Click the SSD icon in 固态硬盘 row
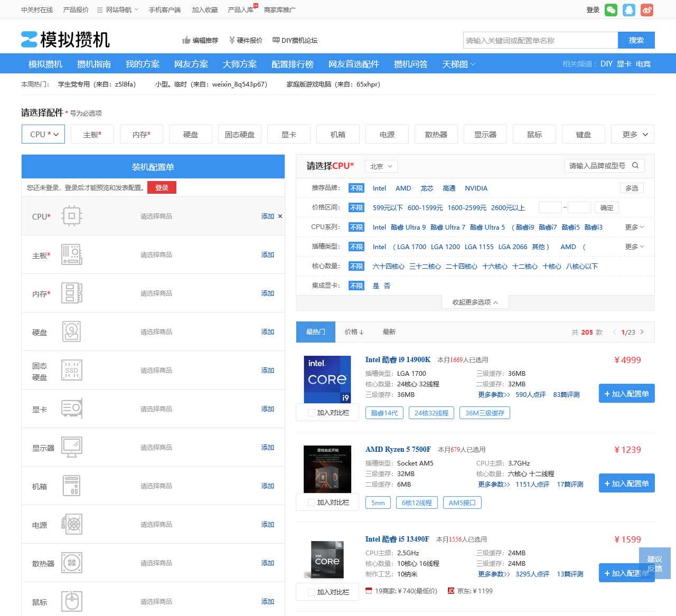The width and height of the screenshot is (676, 616). click(x=72, y=370)
